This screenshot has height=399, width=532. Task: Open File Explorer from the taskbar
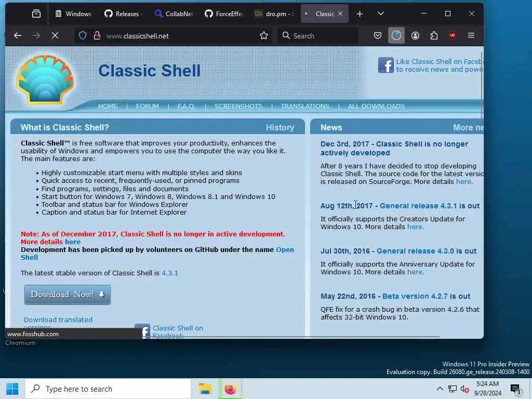pyautogui.click(x=205, y=389)
